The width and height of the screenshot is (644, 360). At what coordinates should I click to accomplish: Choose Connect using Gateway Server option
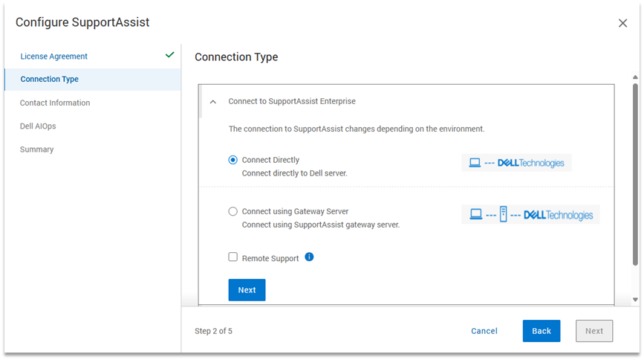coord(233,211)
